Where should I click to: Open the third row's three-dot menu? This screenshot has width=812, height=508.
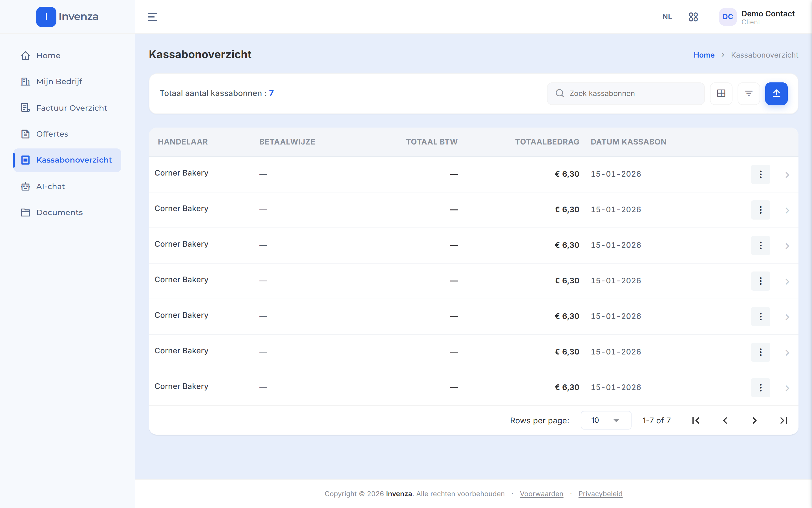point(760,245)
